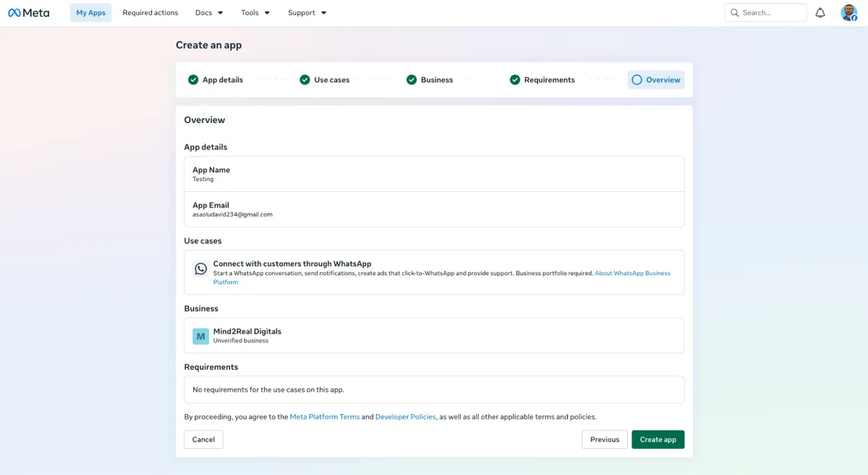Click the Requirements step checkmark
868x475 pixels.
click(x=515, y=80)
